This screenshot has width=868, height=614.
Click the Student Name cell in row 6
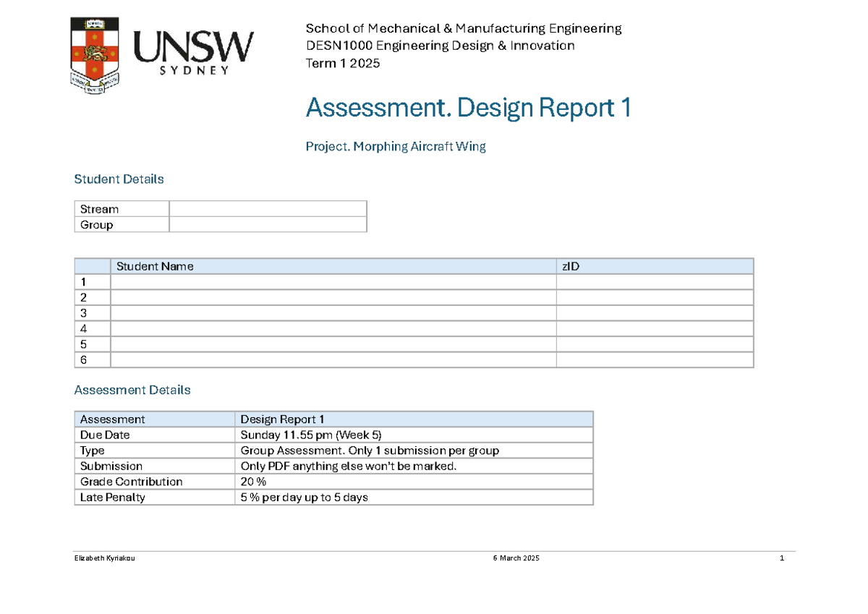(x=333, y=360)
